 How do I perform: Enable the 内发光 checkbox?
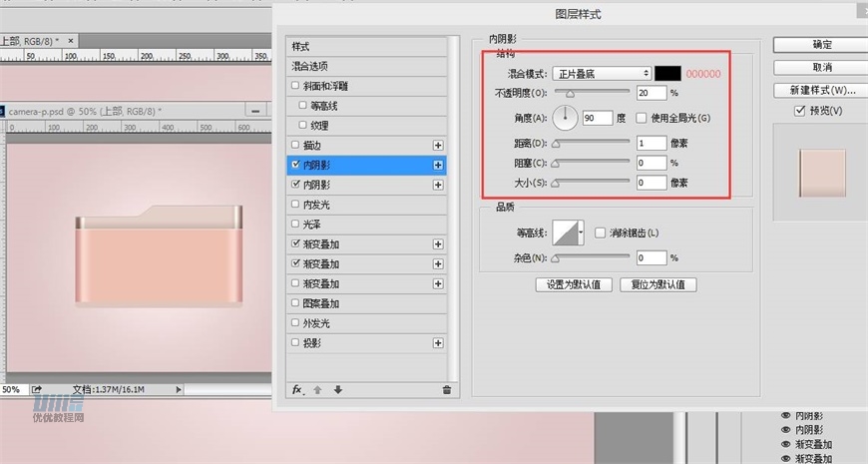[x=295, y=205]
